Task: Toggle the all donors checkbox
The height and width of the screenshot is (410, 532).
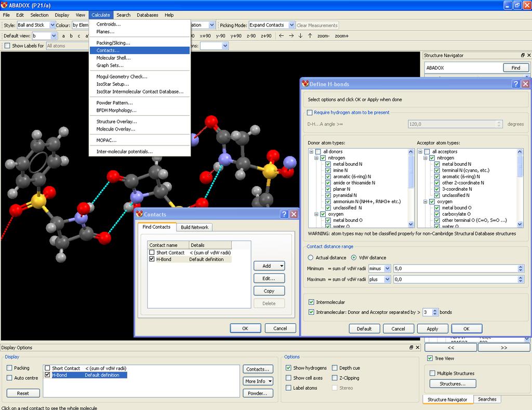Action: point(318,151)
